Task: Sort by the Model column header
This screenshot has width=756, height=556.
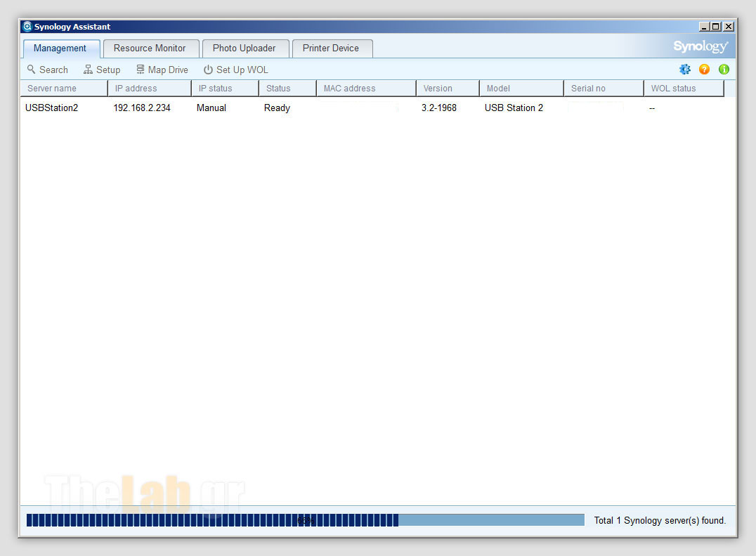Action: (x=521, y=89)
